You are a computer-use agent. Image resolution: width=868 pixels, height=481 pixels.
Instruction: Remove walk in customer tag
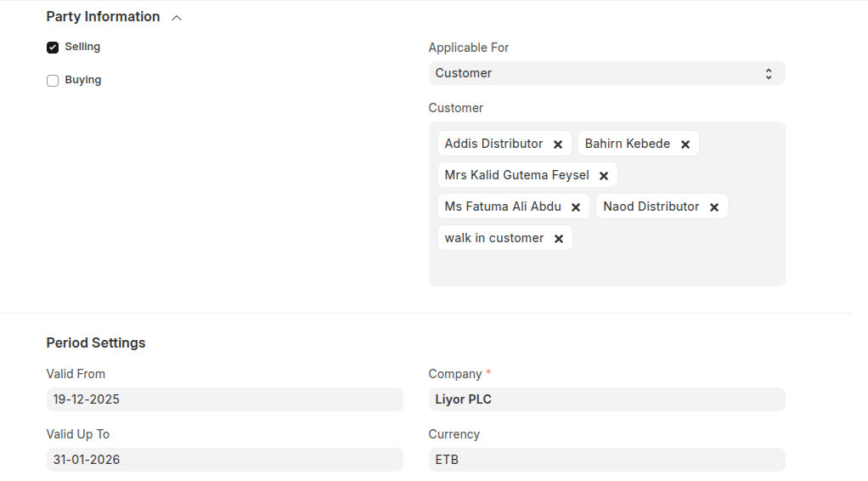pos(559,239)
